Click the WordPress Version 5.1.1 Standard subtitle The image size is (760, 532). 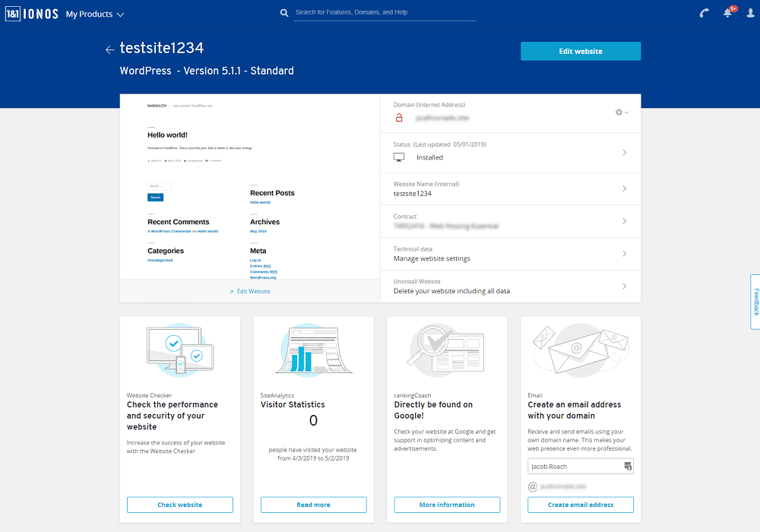point(207,71)
